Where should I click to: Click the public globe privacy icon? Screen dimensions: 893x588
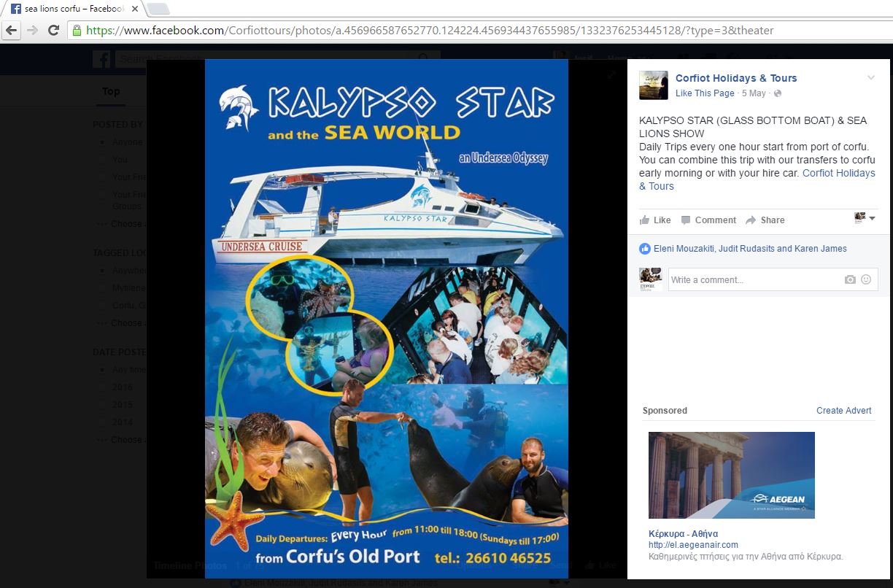point(777,93)
